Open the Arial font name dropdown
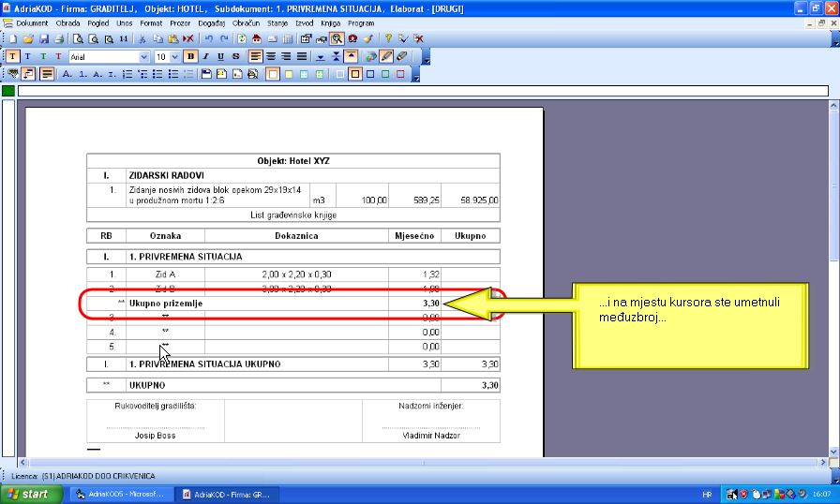 coord(143,57)
